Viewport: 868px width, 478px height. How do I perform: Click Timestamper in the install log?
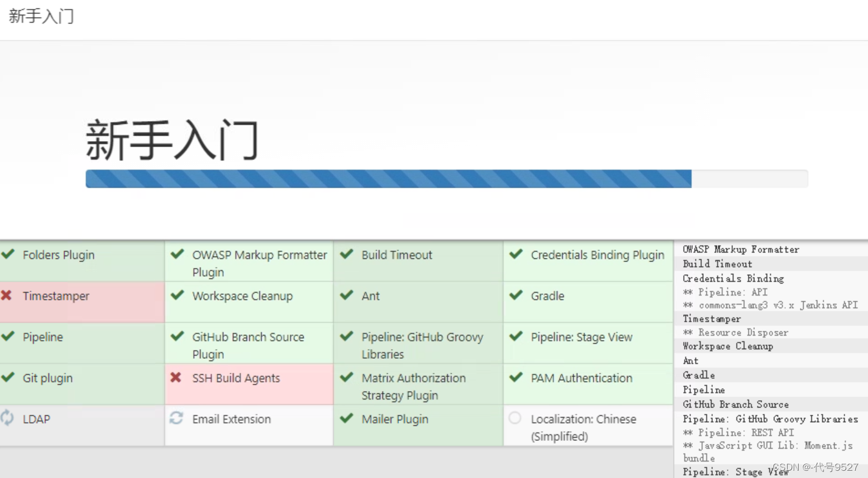tap(712, 319)
